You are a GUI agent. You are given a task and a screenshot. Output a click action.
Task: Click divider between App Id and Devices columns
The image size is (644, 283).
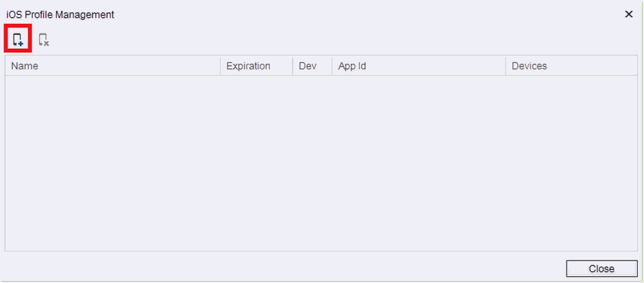(505, 66)
